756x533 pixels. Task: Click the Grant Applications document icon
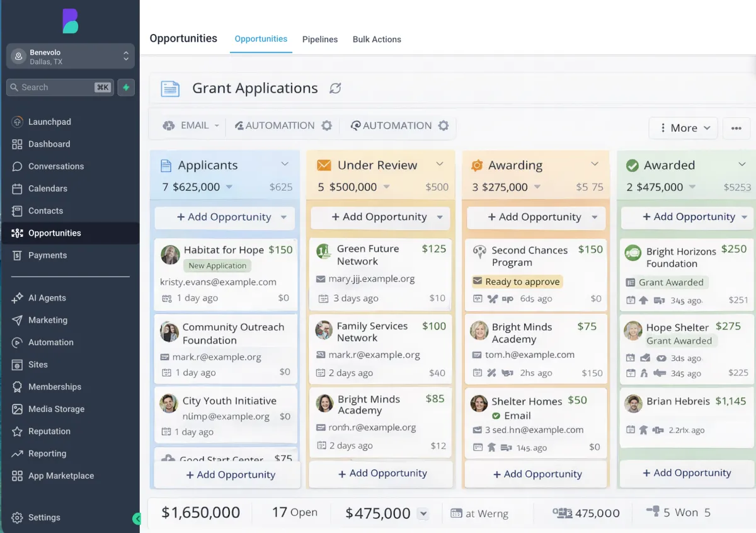170,89
